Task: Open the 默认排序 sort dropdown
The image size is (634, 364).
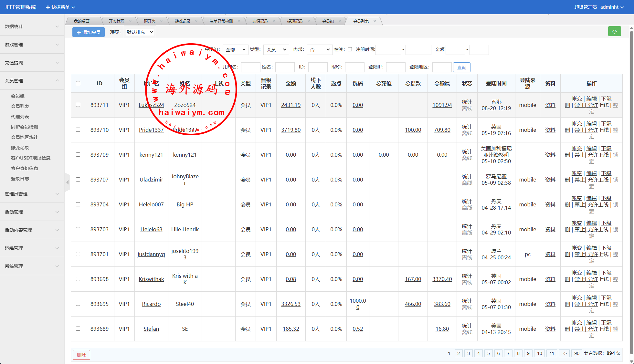Action: (x=140, y=32)
